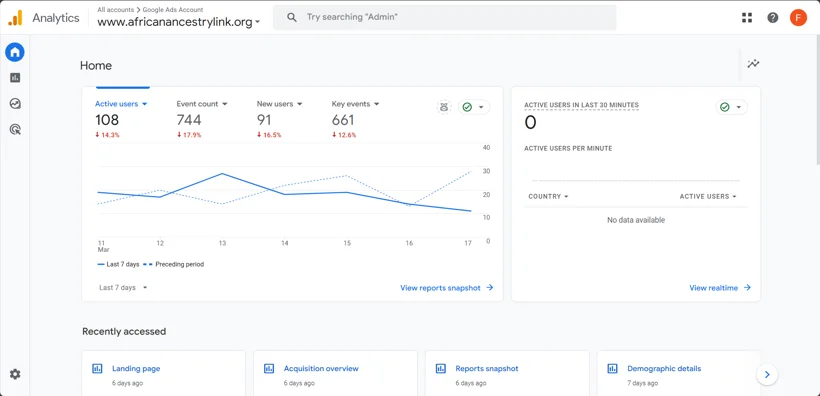Image resolution: width=820 pixels, height=396 pixels.
Task: Open the Insights sparkline icon
Action: pos(753,64)
